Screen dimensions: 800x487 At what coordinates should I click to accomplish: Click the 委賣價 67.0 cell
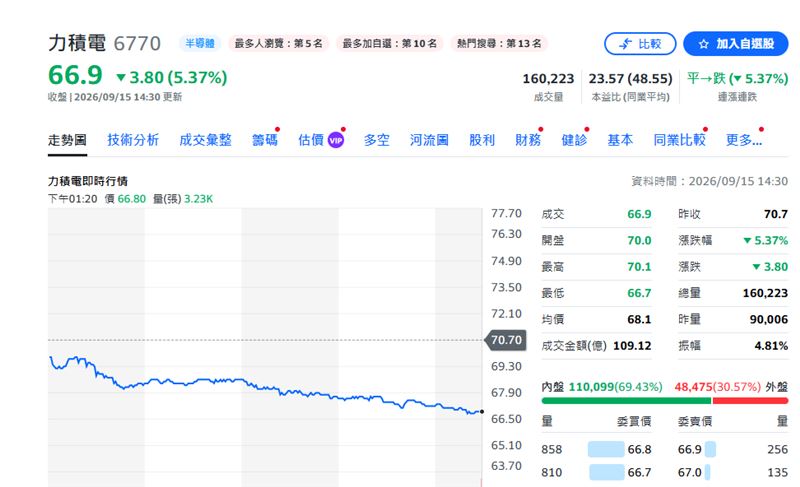tap(690, 473)
